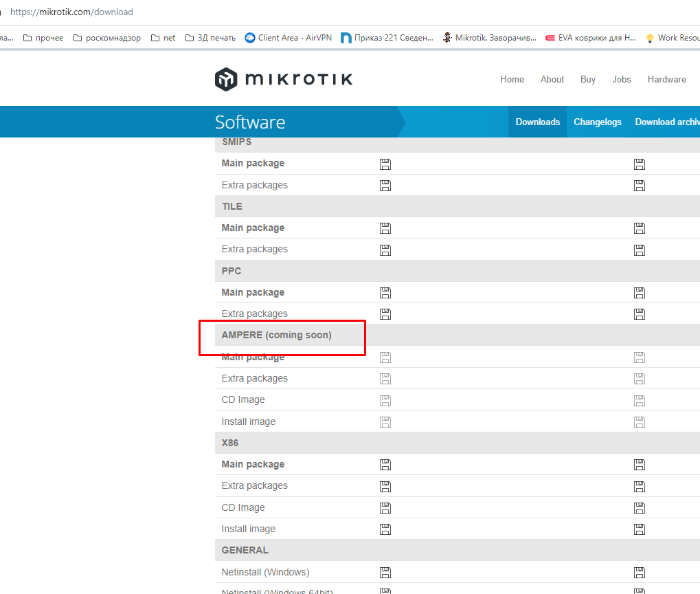This screenshot has width=700, height=594.
Task: Download TILE Main package in right column
Action: tap(640, 228)
